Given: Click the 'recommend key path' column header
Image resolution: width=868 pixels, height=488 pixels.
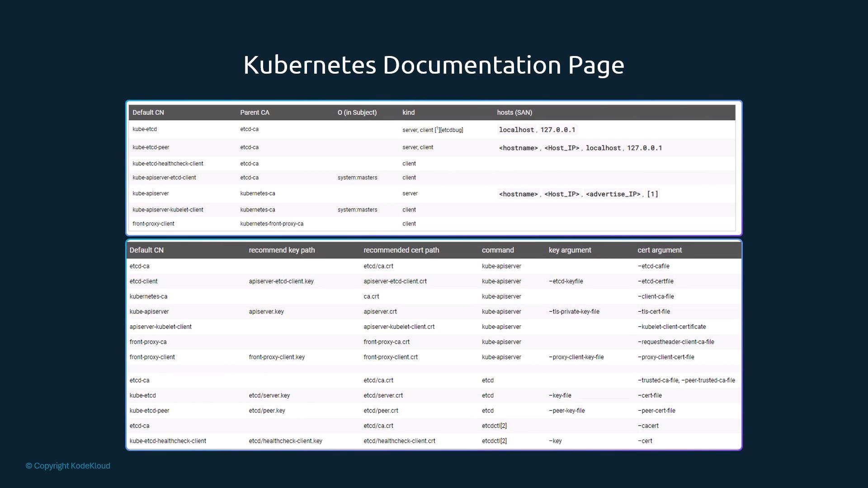Looking at the screenshot, I should 282,250.
